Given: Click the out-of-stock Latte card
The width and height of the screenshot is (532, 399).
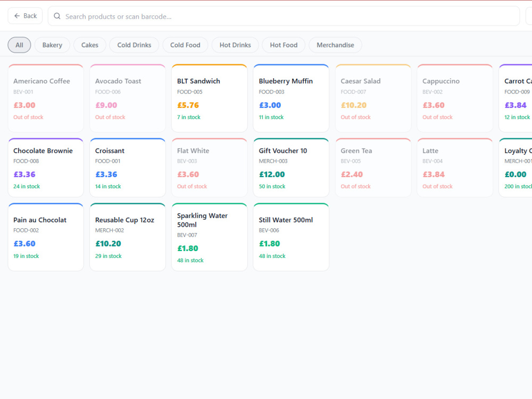Looking at the screenshot, I should point(455,168).
